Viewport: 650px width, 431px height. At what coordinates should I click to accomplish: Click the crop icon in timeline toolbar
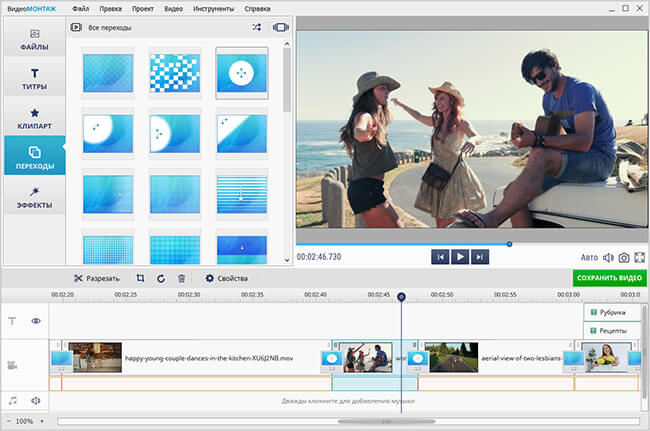pyautogui.click(x=141, y=278)
